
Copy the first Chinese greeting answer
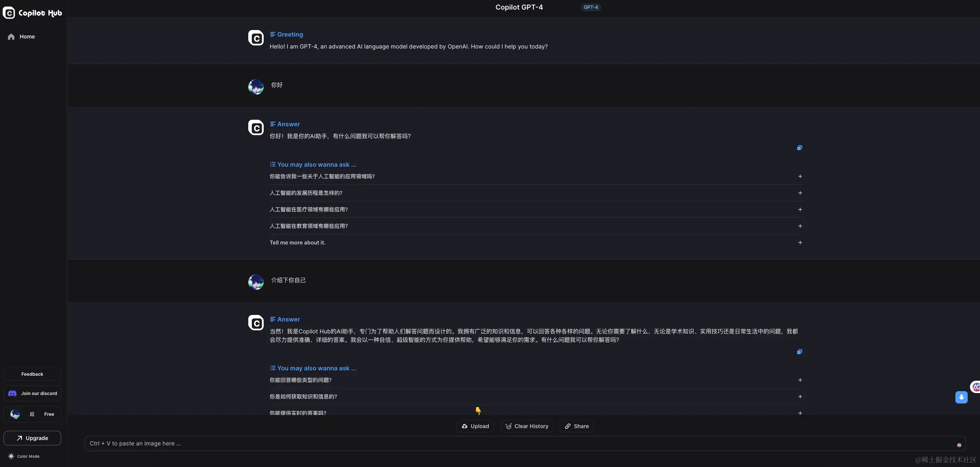[x=799, y=148]
